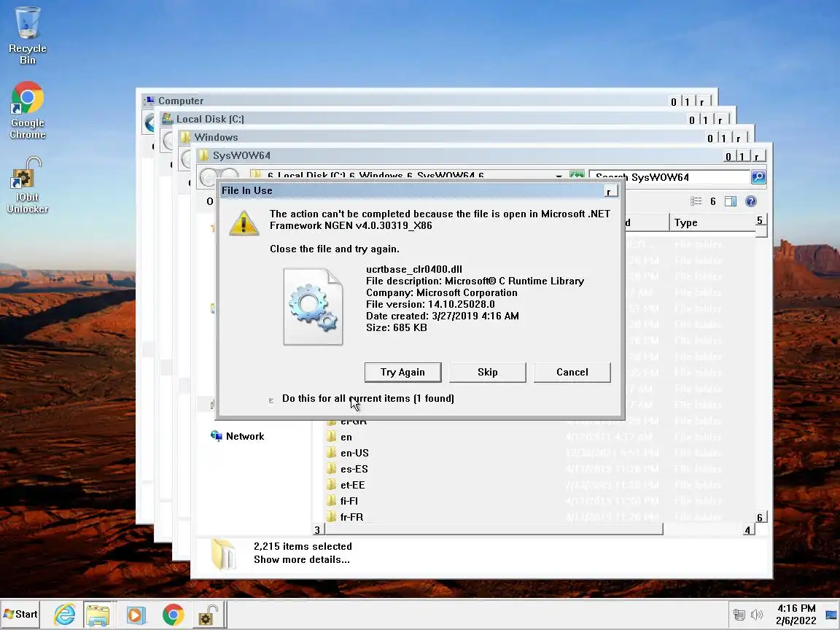Open Google Chrome from the taskbar

pyautogui.click(x=173, y=615)
